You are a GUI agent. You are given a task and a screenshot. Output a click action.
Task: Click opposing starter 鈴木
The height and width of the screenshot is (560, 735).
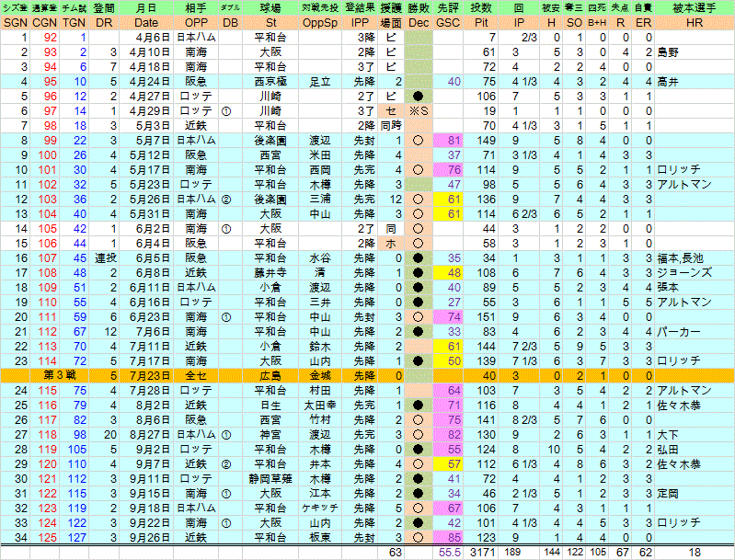(320, 347)
